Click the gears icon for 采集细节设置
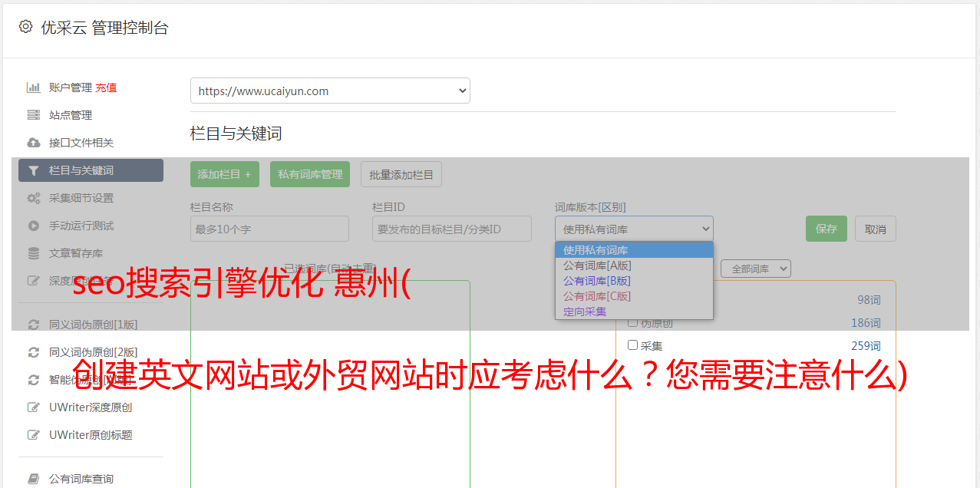The width and height of the screenshot is (980, 488). (x=34, y=198)
